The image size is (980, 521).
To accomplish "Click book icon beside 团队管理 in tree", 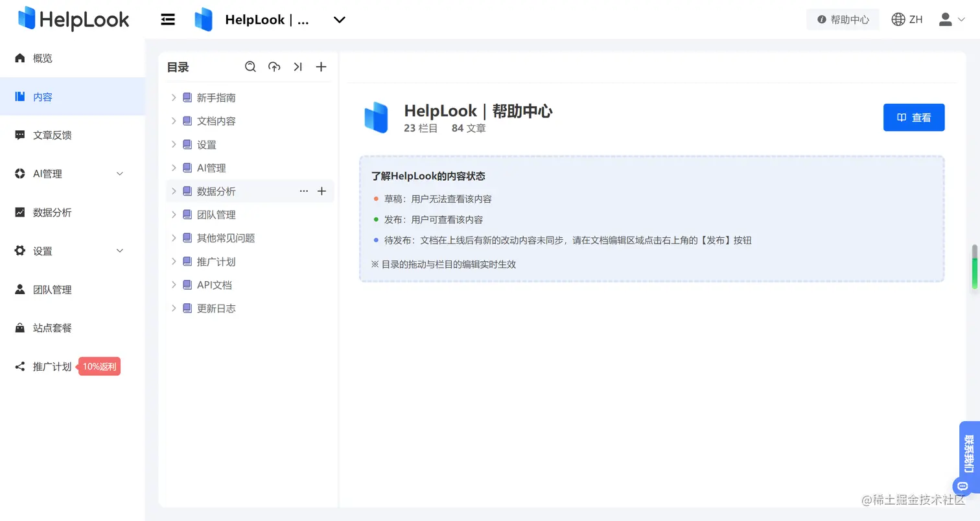I will coord(187,214).
